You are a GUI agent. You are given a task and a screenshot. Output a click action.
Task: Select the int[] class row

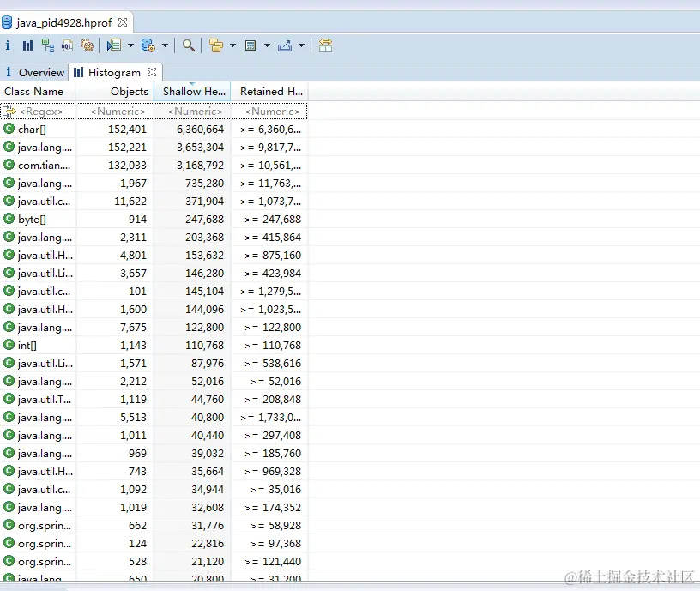(x=154, y=345)
